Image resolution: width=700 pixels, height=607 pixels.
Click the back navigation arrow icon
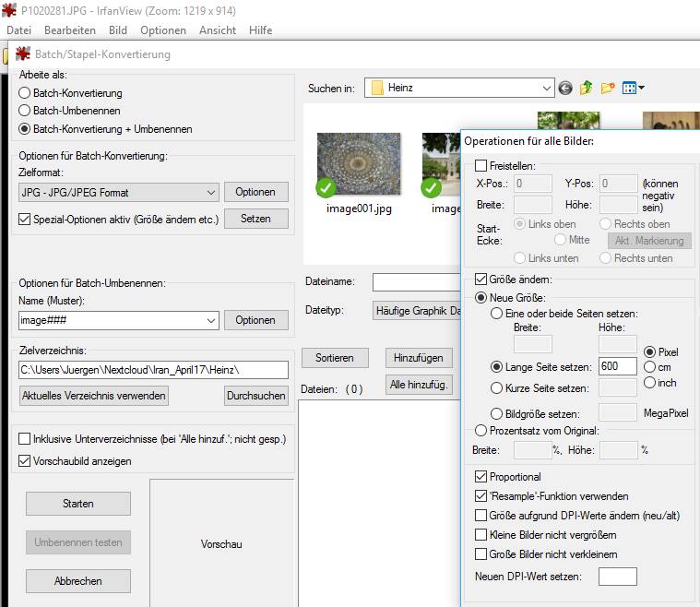click(565, 89)
